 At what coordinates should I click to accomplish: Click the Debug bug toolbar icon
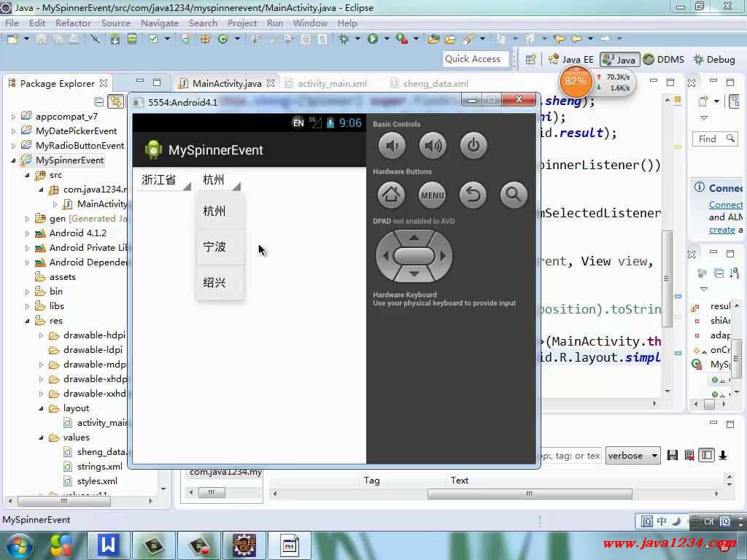click(344, 39)
